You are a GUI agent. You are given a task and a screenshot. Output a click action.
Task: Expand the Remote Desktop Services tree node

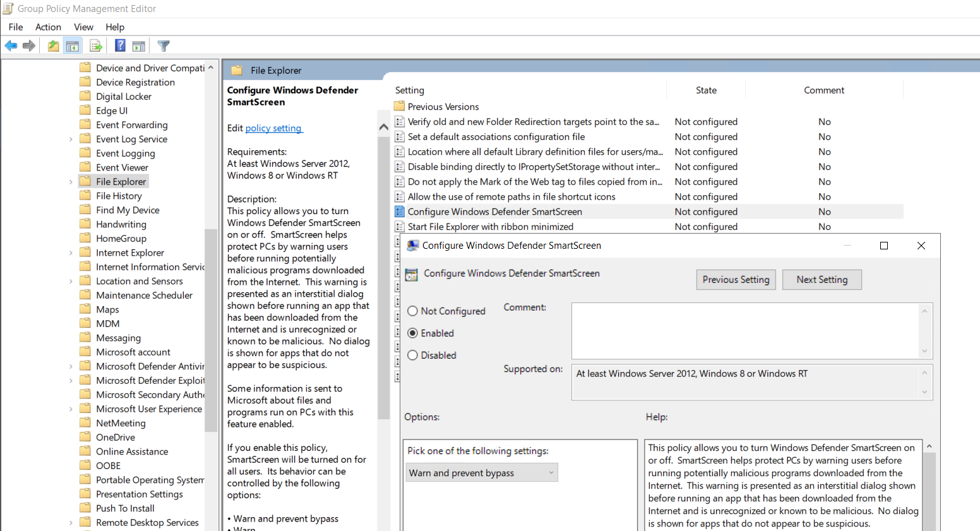(x=71, y=522)
